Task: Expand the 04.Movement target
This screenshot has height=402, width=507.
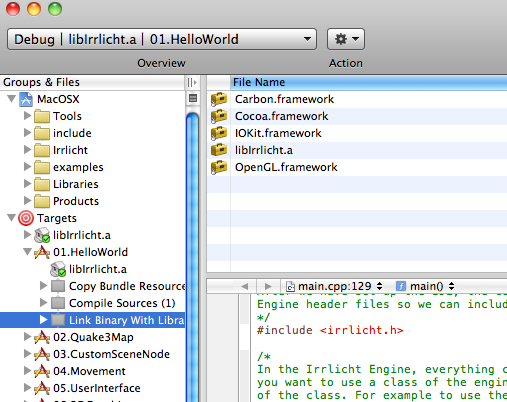Action: 27,371
